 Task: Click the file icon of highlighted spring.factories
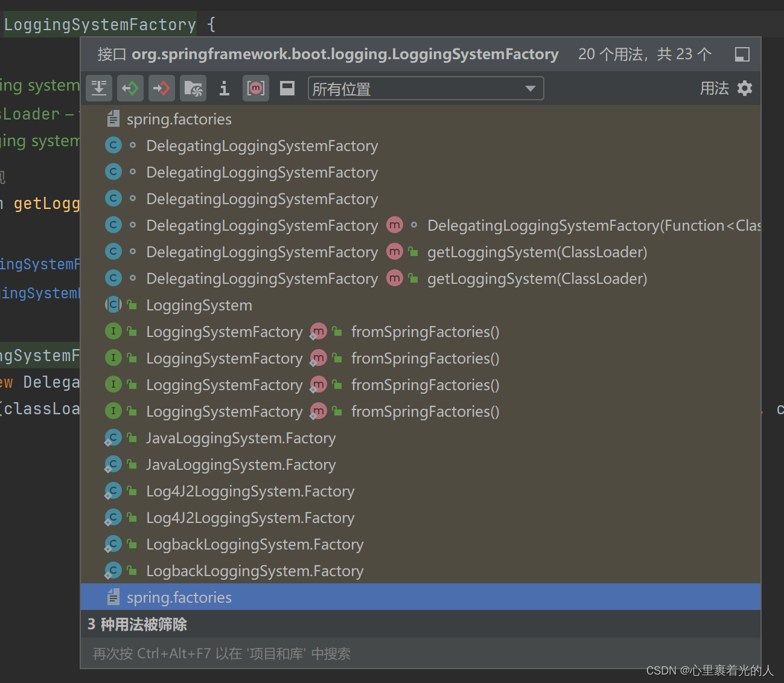(113, 597)
